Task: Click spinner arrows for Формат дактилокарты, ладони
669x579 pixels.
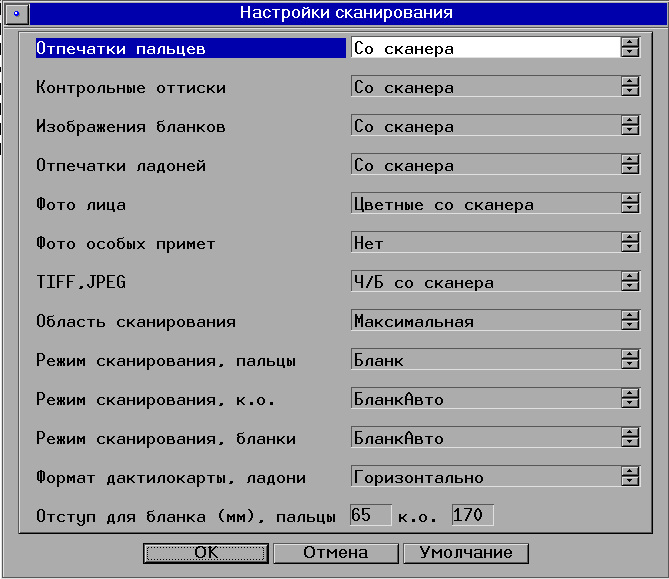Action: (x=630, y=476)
